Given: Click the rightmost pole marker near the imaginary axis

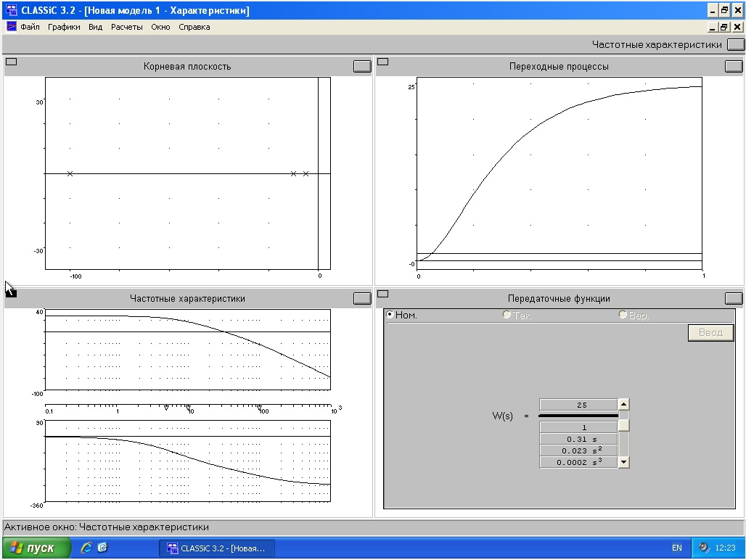Looking at the screenshot, I should click(x=306, y=173).
